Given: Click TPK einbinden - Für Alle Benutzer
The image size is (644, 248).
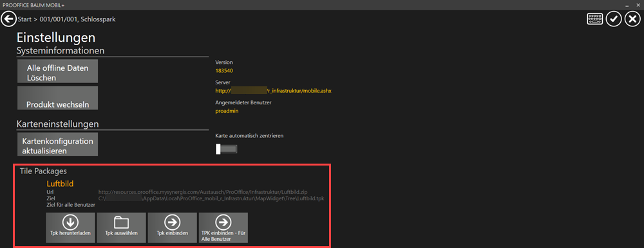Looking at the screenshot, I should tap(223, 227).
